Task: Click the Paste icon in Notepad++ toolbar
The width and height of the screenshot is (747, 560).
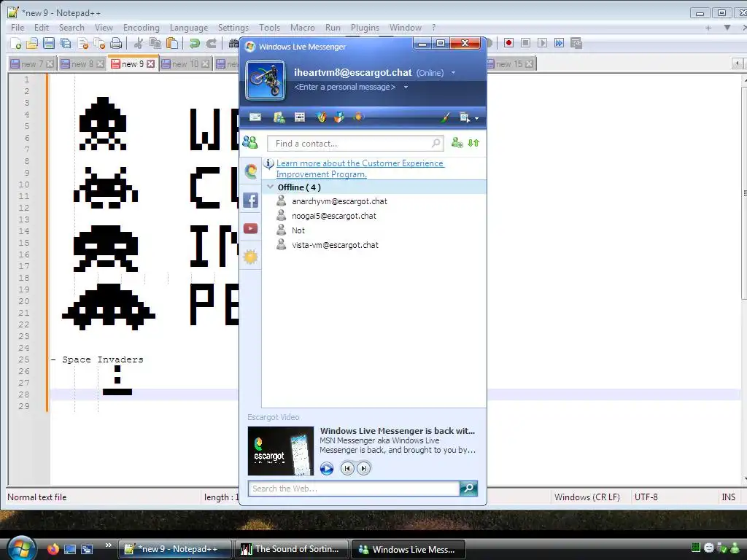Action: click(172, 43)
